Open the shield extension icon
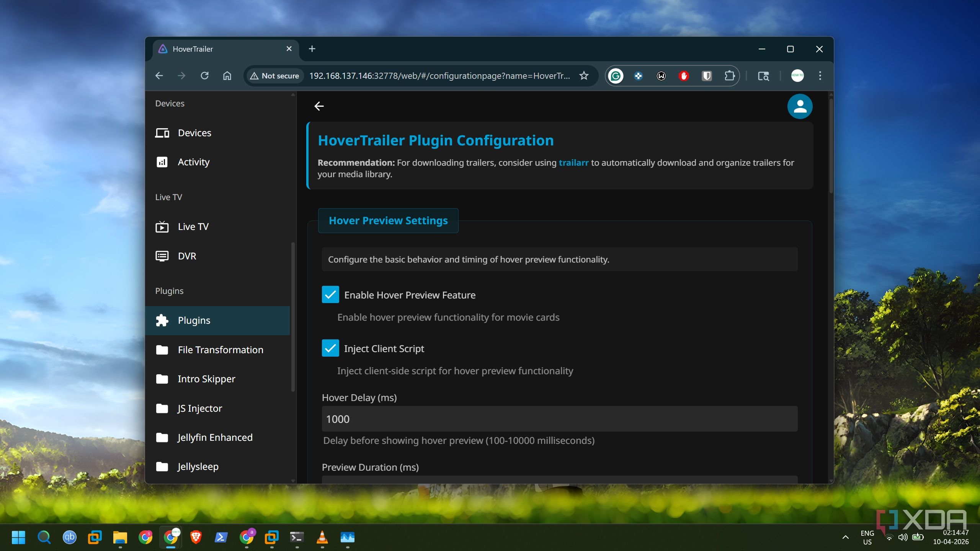Image resolution: width=980 pixels, height=551 pixels. point(707,76)
